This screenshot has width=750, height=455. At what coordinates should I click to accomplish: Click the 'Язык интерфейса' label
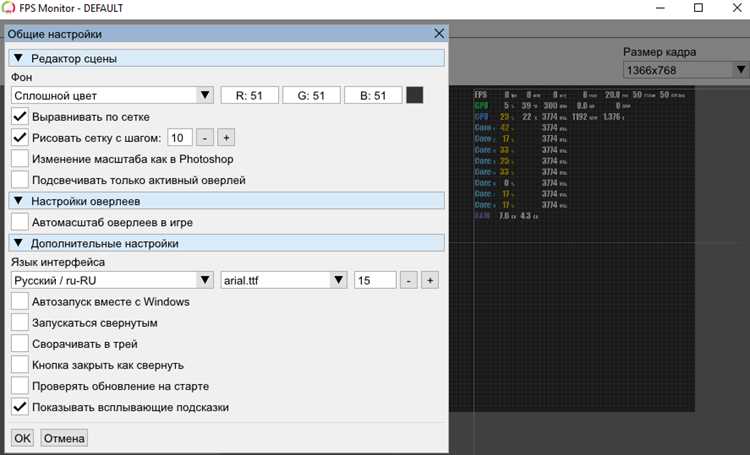(x=58, y=262)
